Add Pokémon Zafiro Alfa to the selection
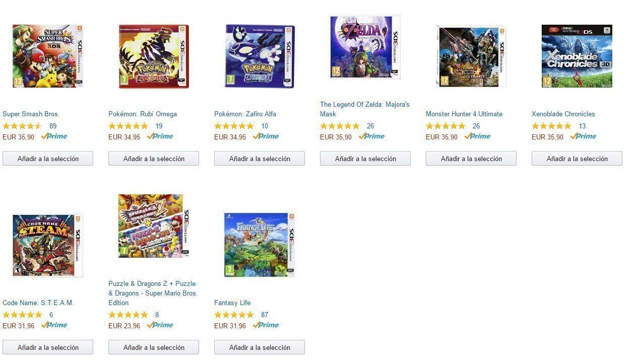 point(260,159)
